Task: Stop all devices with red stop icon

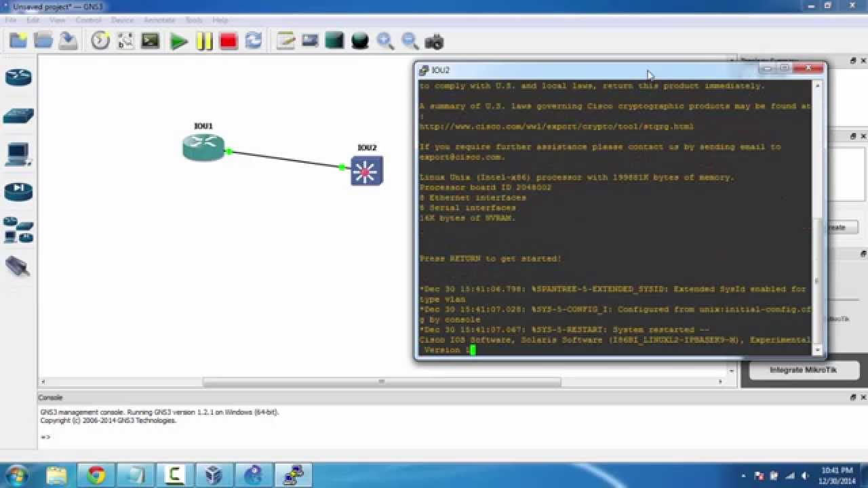Action: pos(229,41)
